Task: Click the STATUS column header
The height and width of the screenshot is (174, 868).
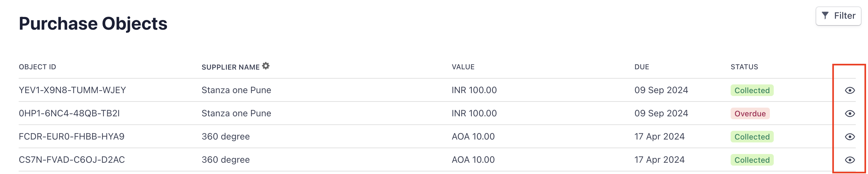Action: click(x=744, y=67)
